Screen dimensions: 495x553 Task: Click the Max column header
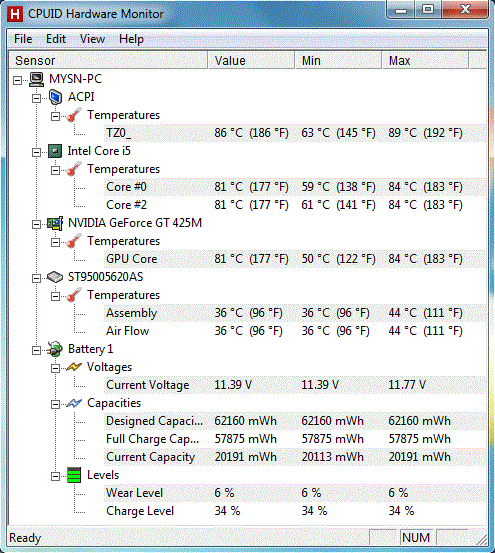click(x=426, y=60)
